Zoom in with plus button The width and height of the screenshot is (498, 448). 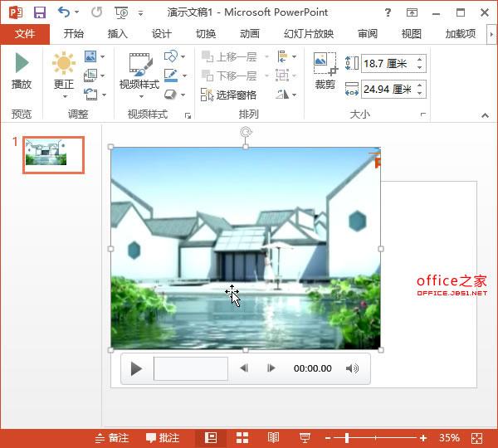pos(423,438)
